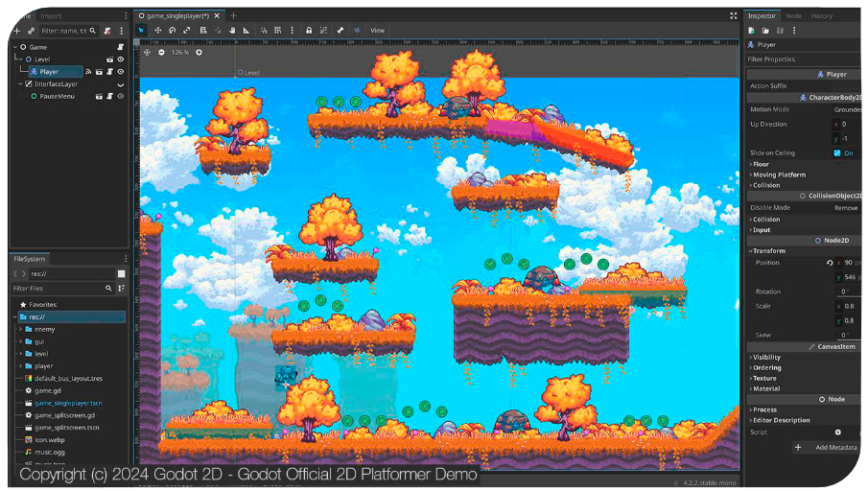Zoom in with the plus icon
Viewport: 868px width, 491px height.
[x=199, y=53]
